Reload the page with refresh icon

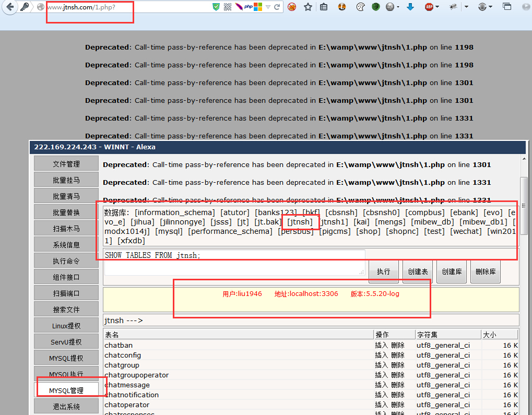tap(277, 7)
